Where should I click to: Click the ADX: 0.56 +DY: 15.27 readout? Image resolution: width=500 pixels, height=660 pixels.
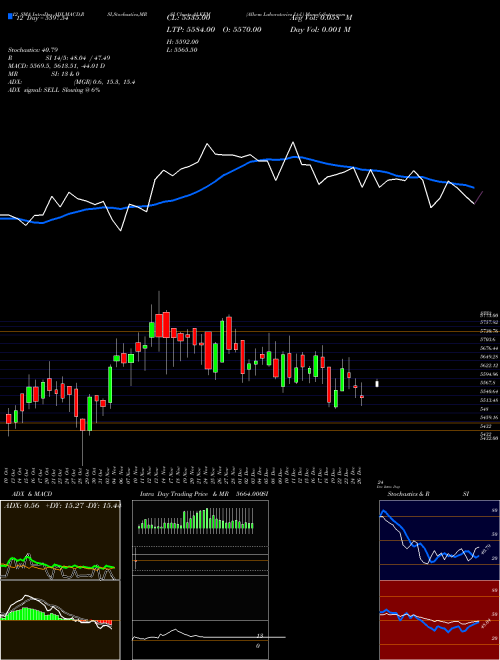(62, 506)
